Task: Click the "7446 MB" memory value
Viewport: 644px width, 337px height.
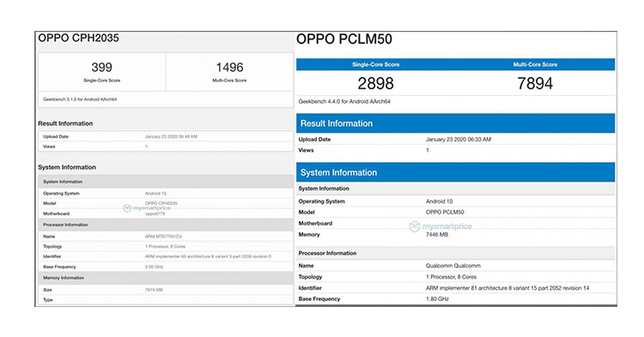Action: pyautogui.click(x=437, y=234)
